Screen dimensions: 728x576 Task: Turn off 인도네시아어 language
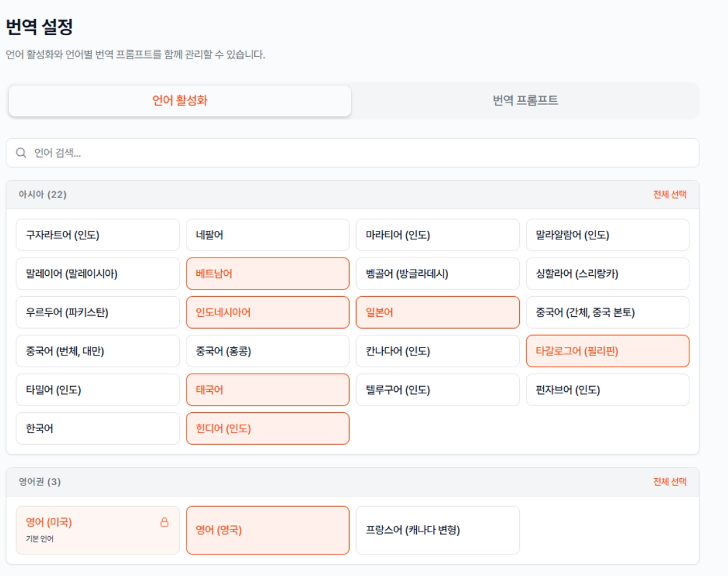267,312
